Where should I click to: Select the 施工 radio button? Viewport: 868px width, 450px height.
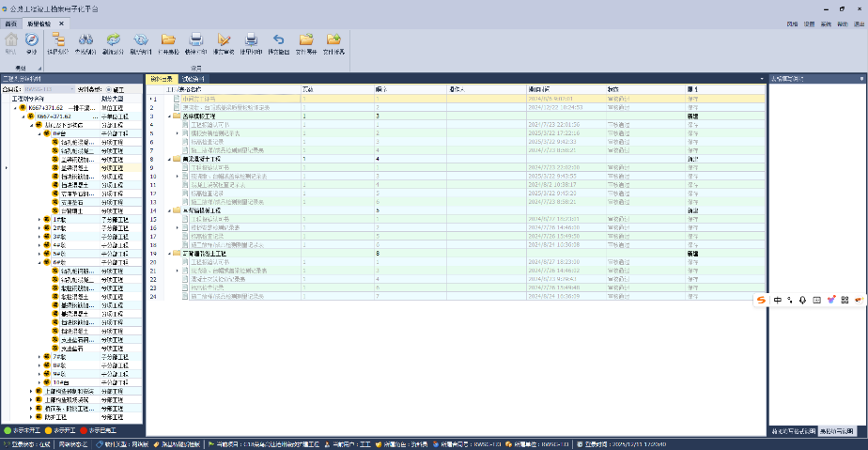[x=109, y=89]
